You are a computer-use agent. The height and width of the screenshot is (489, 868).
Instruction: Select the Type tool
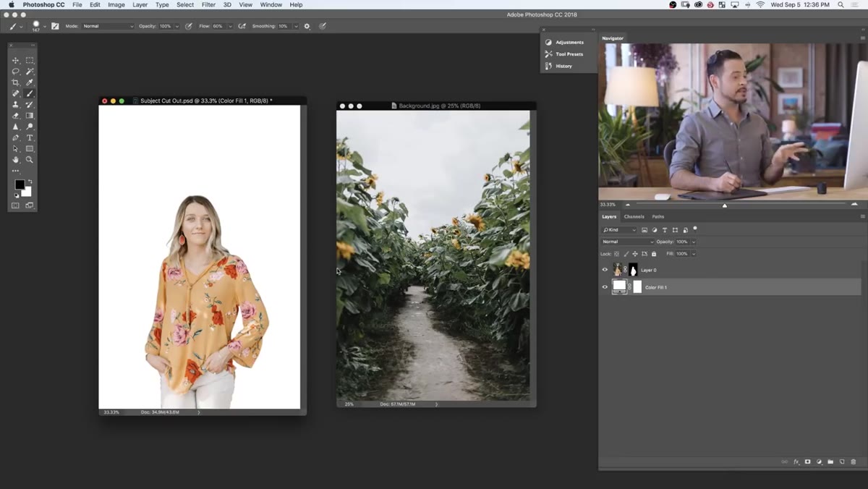tap(30, 137)
